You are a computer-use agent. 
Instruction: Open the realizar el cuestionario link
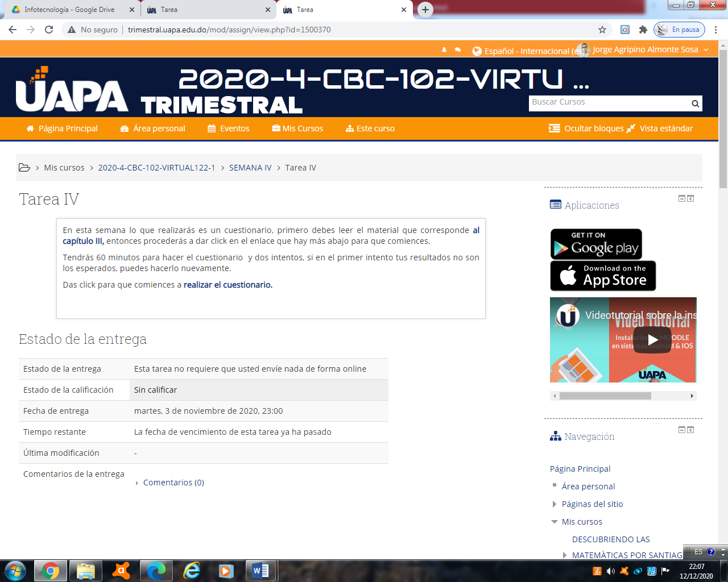228,285
